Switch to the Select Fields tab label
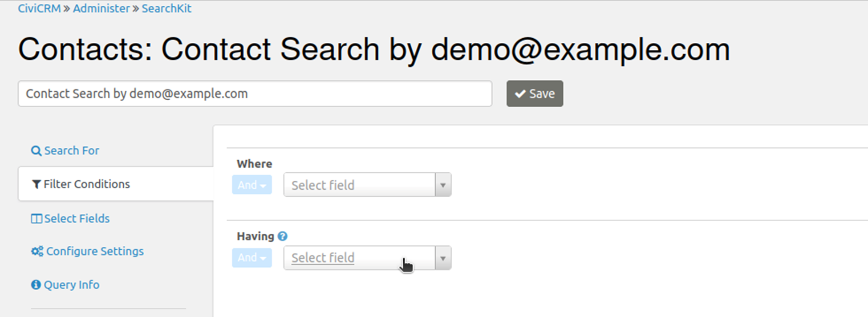Screen dimensions: 868x317 coord(77,219)
